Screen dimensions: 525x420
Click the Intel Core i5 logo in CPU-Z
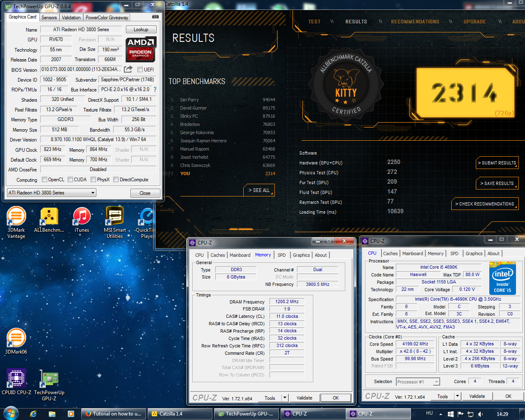pos(502,278)
